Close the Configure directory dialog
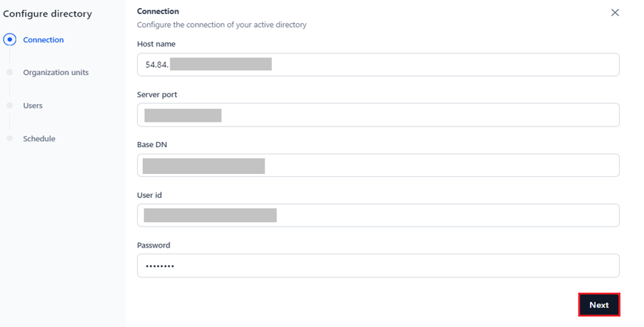The width and height of the screenshot is (644, 327). coord(615,12)
